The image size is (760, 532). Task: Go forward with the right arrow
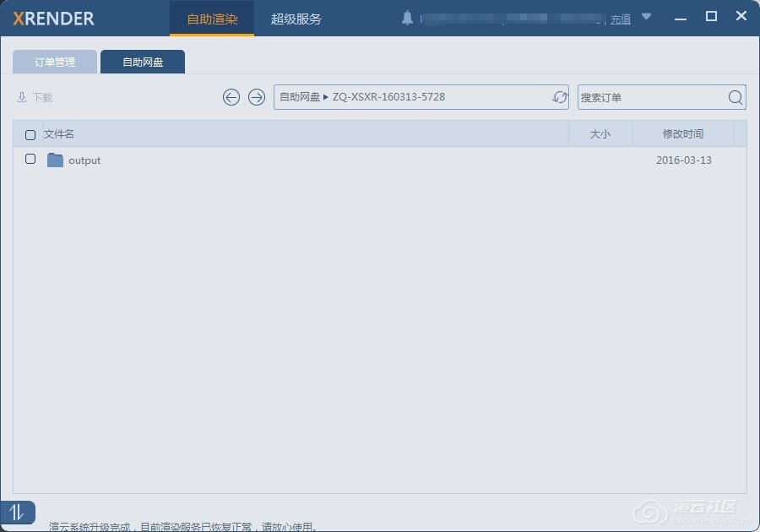pos(257,97)
